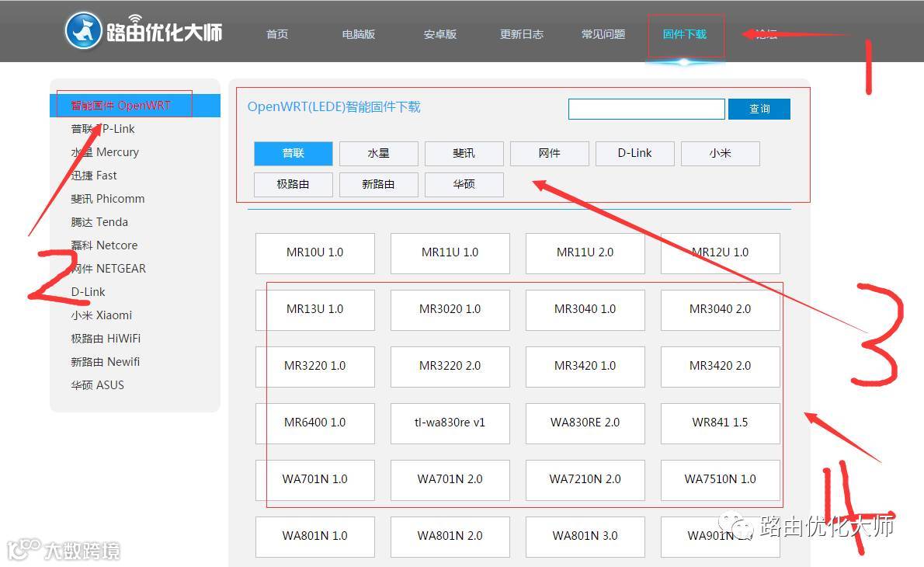Open 腾达 Tenda sidebar entry
The height and width of the screenshot is (567, 924).
[99, 221]
